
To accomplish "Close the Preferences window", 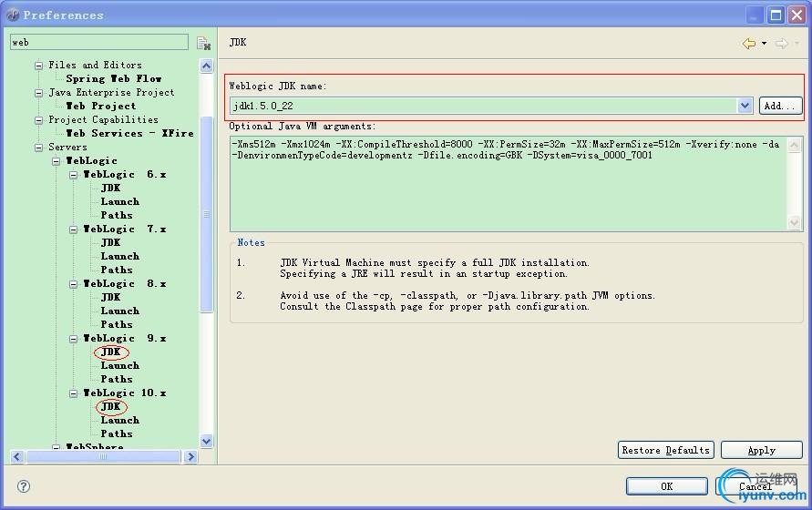I will tap(797, 15).
